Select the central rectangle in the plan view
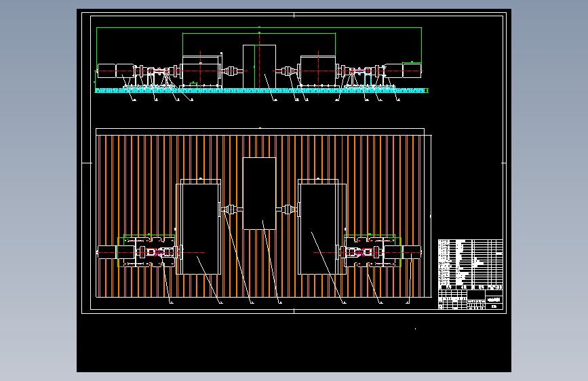Screen dimensions: 588x381 tap(259, 193)
